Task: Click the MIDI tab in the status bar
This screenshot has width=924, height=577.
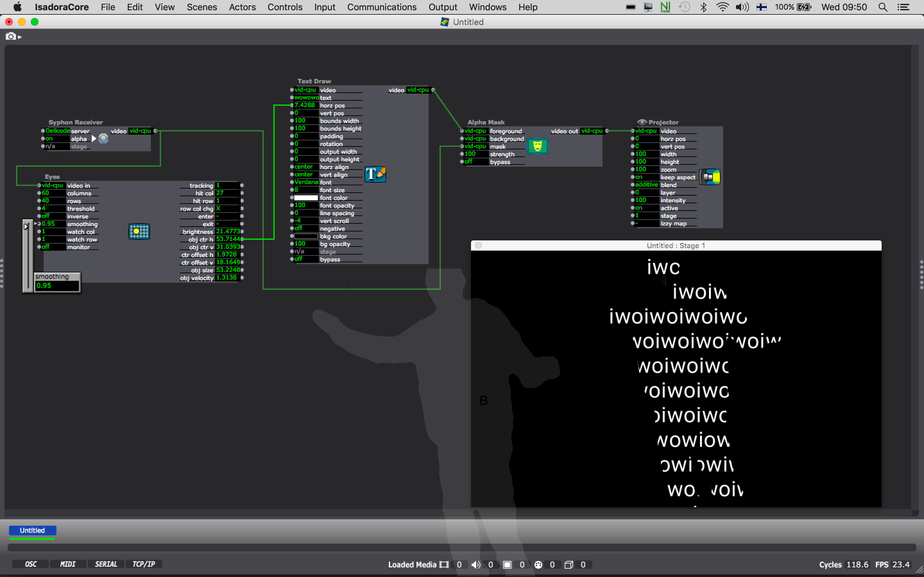Action: pyautogui.click(x=66, y=564)
